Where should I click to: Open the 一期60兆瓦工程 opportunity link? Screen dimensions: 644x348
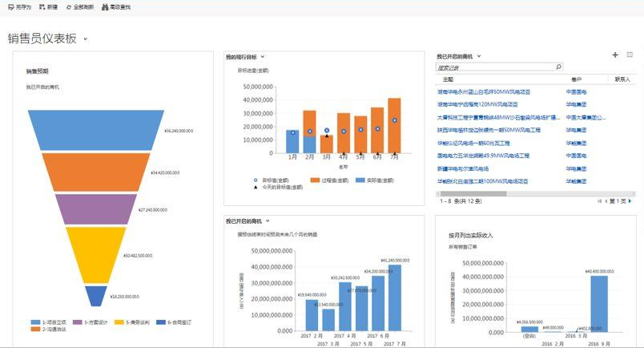click(473, 144)
